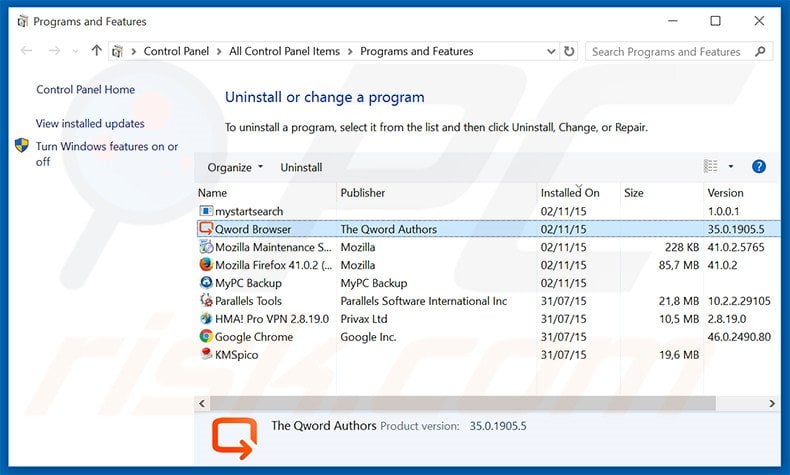The height and width of the screenshot is (475, 790).
Task: Click the Google Chrome icon
Action: [x=206, y=336]
